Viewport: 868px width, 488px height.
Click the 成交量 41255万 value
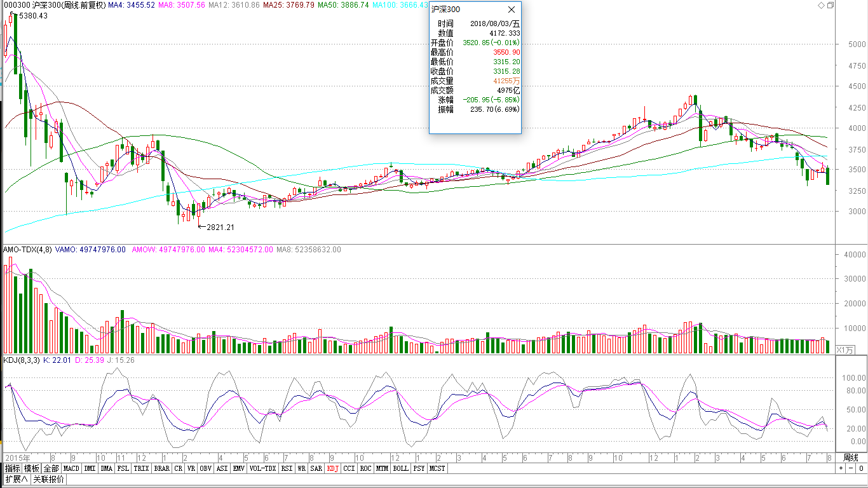(x=506, y=81)
